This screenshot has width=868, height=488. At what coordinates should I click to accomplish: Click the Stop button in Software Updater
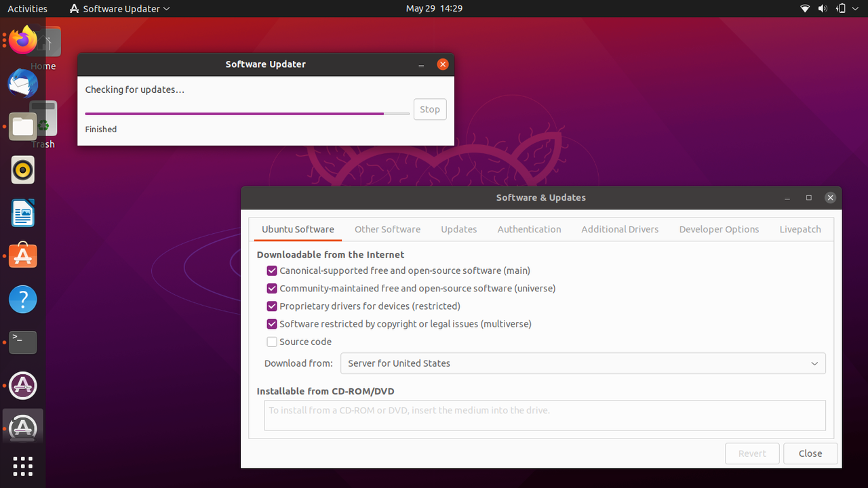click(x=430, y=109)
